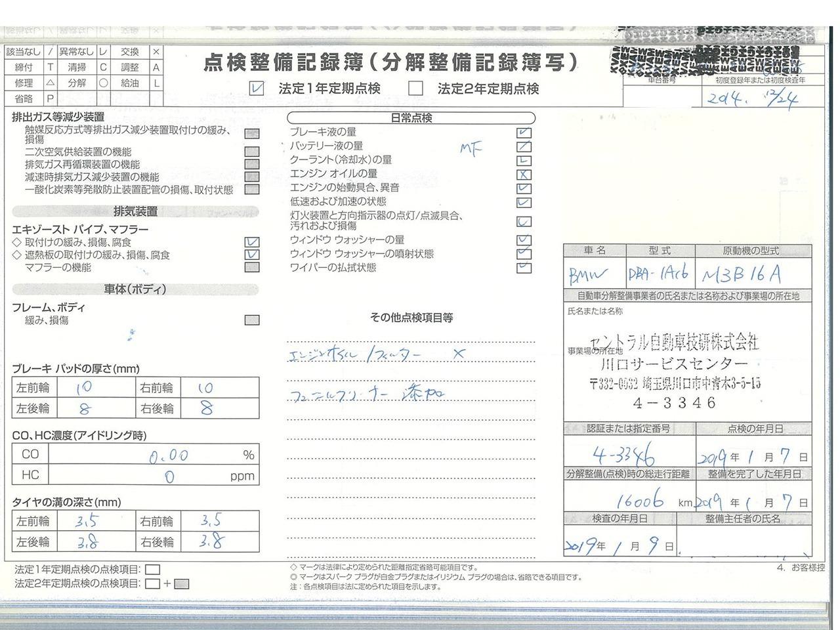The height and width of the screenshot is (630, 840).
Task: Click the 日常点検 section header
Action: (x=411, y=118)
